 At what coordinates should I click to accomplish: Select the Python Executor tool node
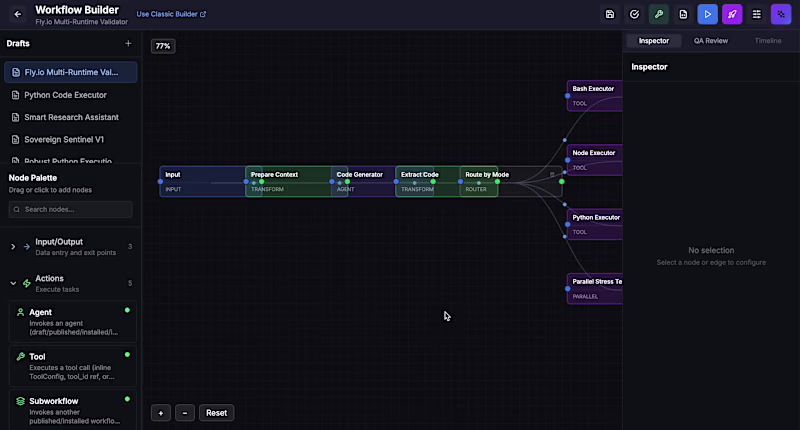pos(595,224)
